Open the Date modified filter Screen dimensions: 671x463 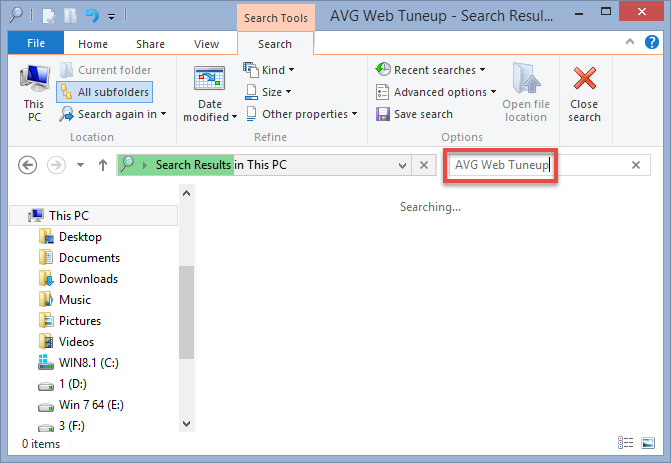pos(210,93)
